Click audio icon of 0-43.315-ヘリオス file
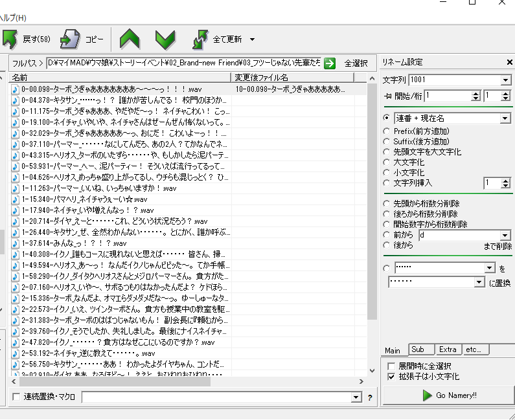Image resolution: width=515 pixels, height=420 pixels. point(15,155)
